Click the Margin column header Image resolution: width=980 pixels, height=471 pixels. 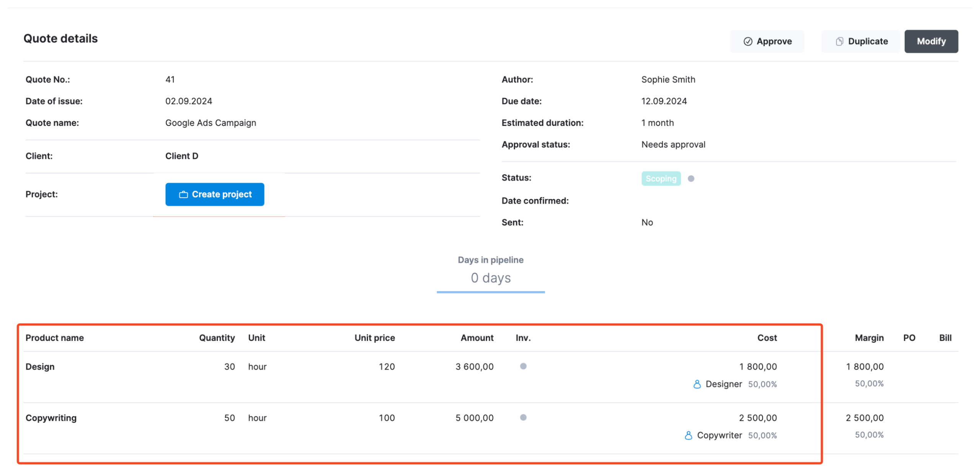(x=869, y=338)
